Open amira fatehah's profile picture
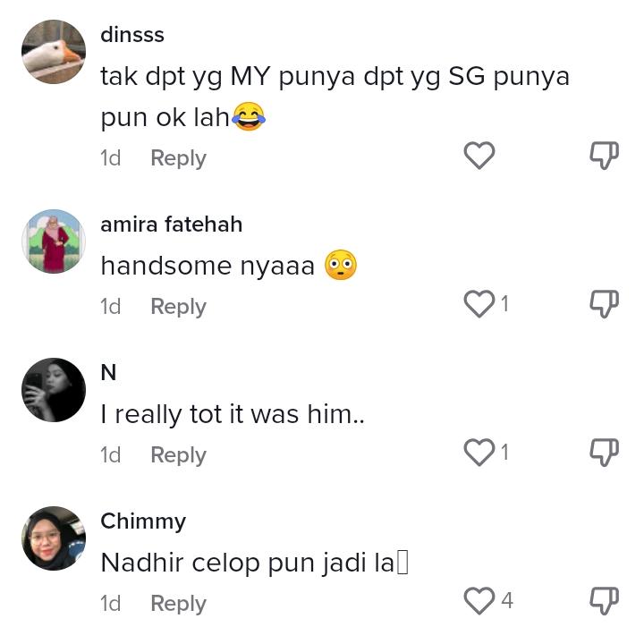644x644 pixels. coord(54,242)
